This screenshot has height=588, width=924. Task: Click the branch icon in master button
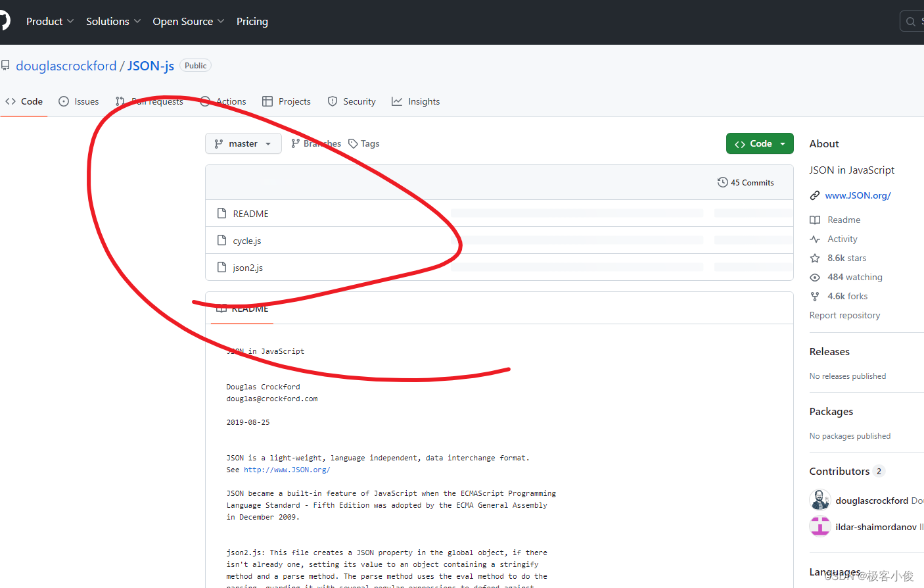[219, 143]
